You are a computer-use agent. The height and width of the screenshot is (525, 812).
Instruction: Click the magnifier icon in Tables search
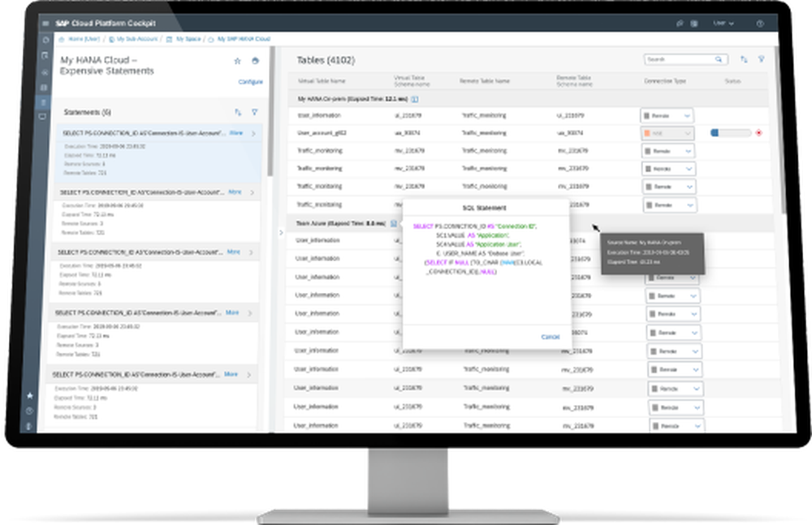click(719, 59)
